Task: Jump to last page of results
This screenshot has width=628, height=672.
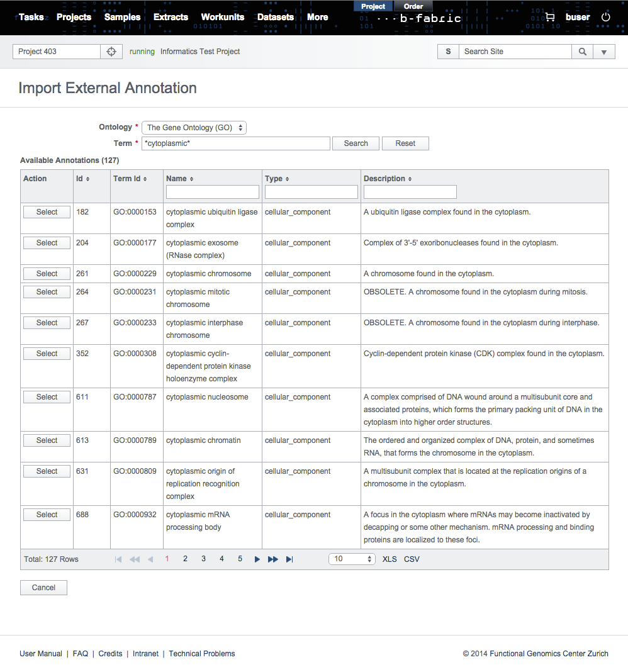Action: coord(289,559)
